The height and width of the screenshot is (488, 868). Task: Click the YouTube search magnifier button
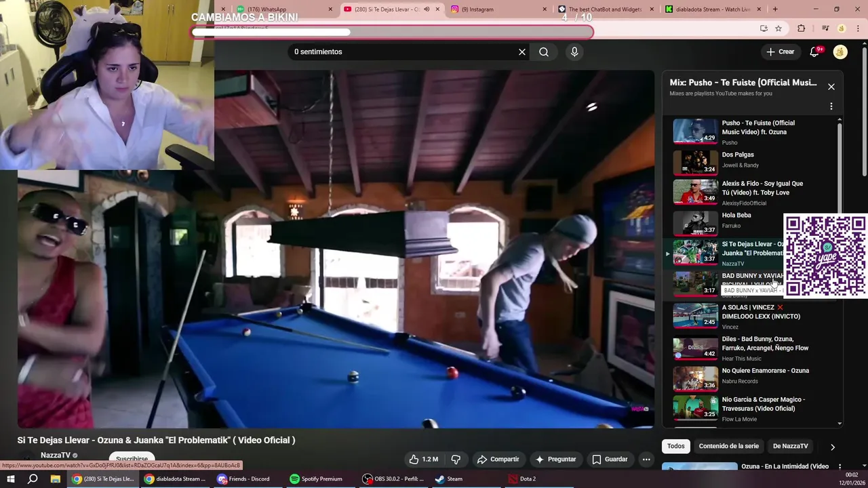544,52
